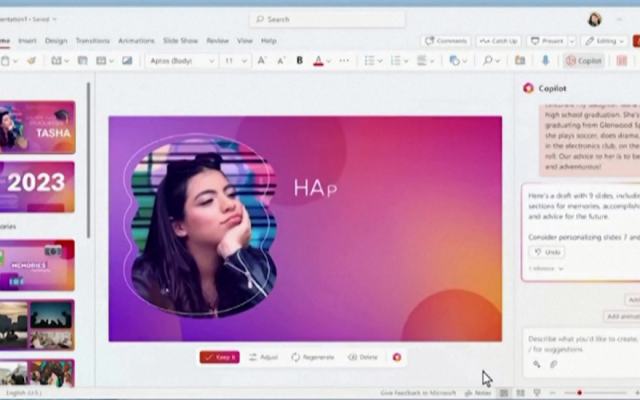Switch to the Design tab

point(56,40)
